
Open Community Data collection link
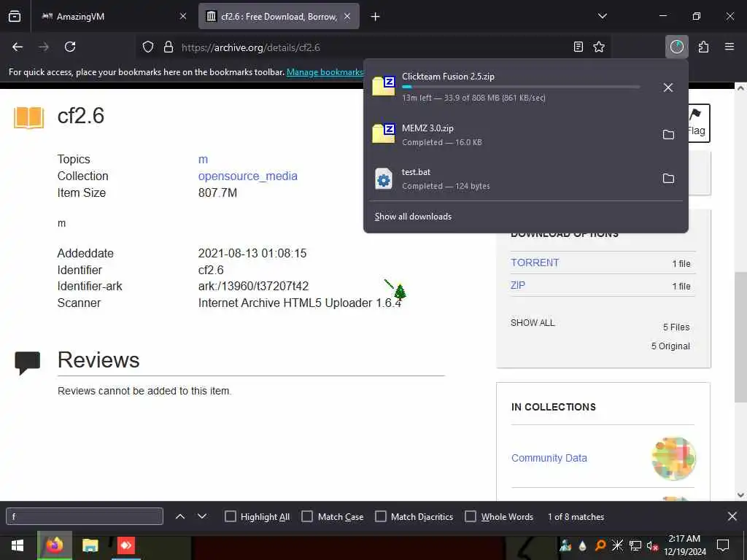[x=549, y=458]
